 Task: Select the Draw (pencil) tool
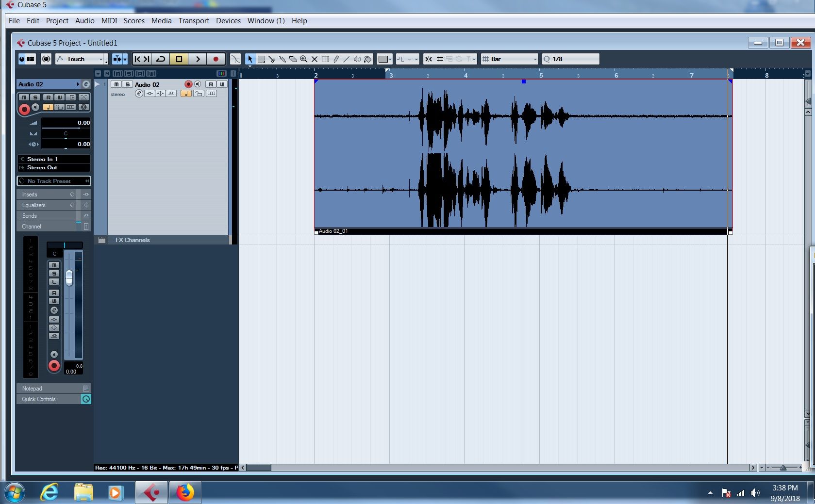pos(336,59)
